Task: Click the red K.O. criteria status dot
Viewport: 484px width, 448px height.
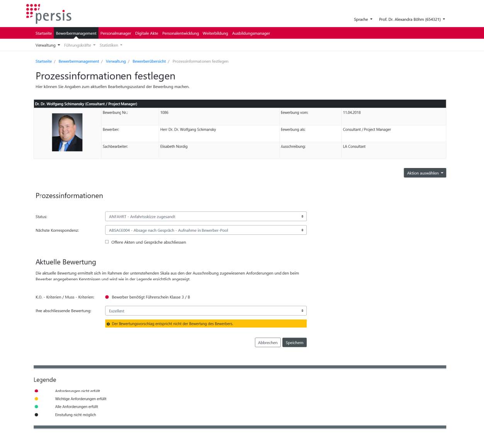Action: (x=107, y=297)
